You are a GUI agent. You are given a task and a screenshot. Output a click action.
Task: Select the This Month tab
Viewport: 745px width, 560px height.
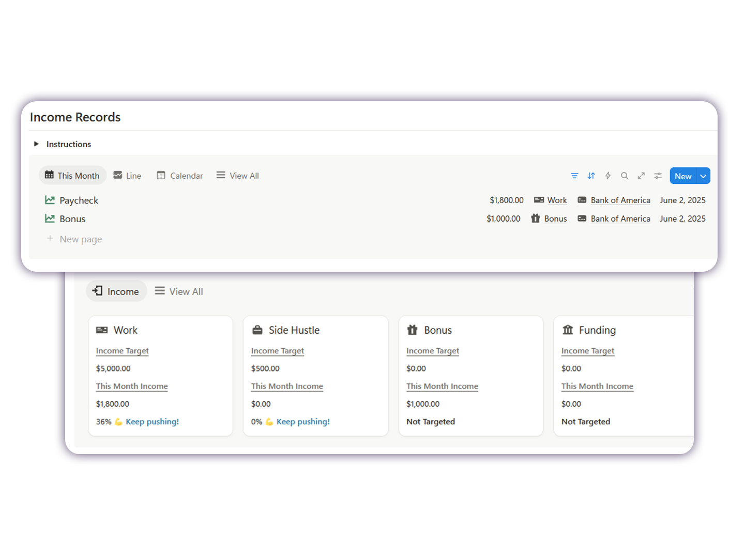pyautogui.click(x=72, y=176)
